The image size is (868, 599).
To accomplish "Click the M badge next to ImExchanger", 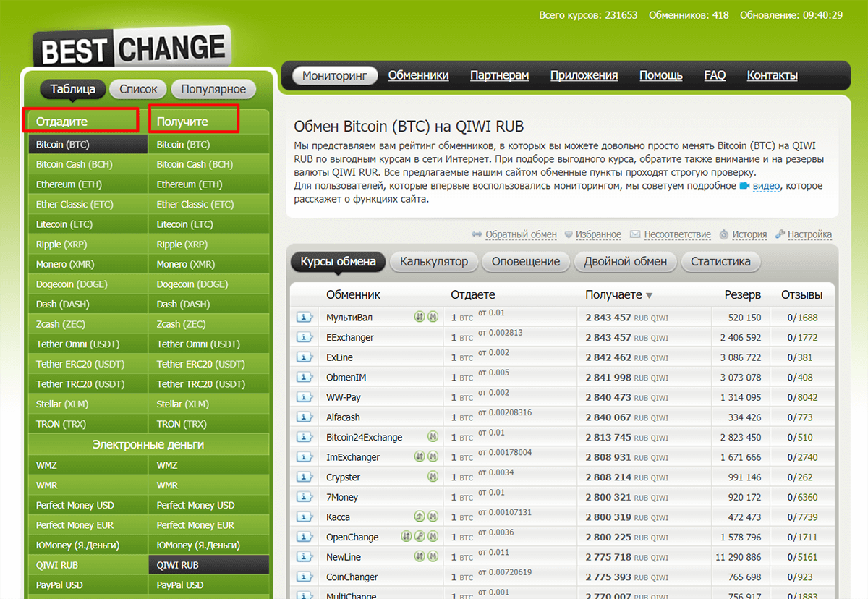I will coord(433,457).
